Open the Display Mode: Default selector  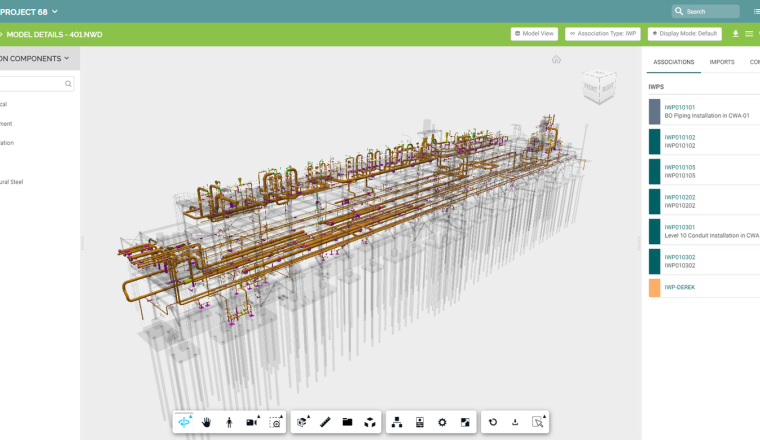coord(685,34)
